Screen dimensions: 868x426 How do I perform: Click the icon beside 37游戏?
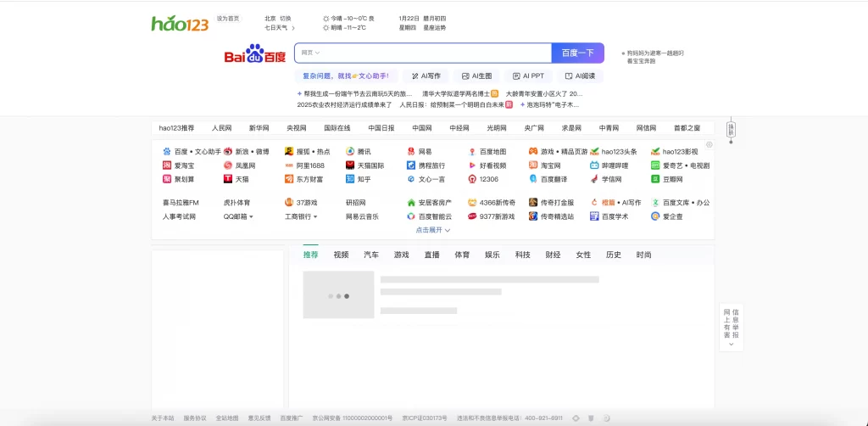289,202
